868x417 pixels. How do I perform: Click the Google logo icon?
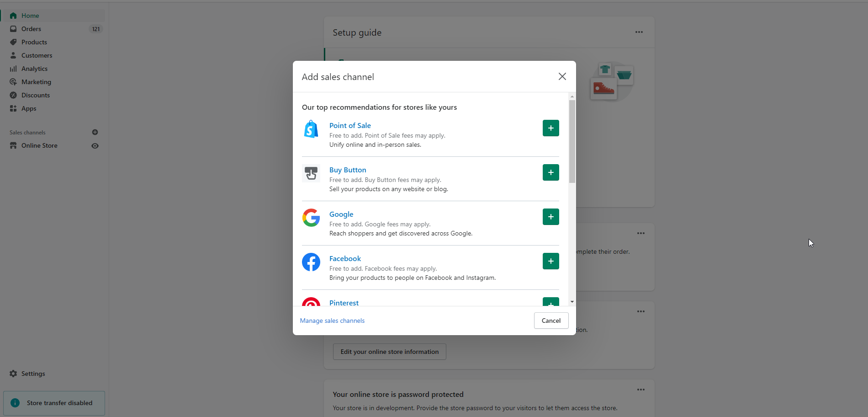pos(311,218)
